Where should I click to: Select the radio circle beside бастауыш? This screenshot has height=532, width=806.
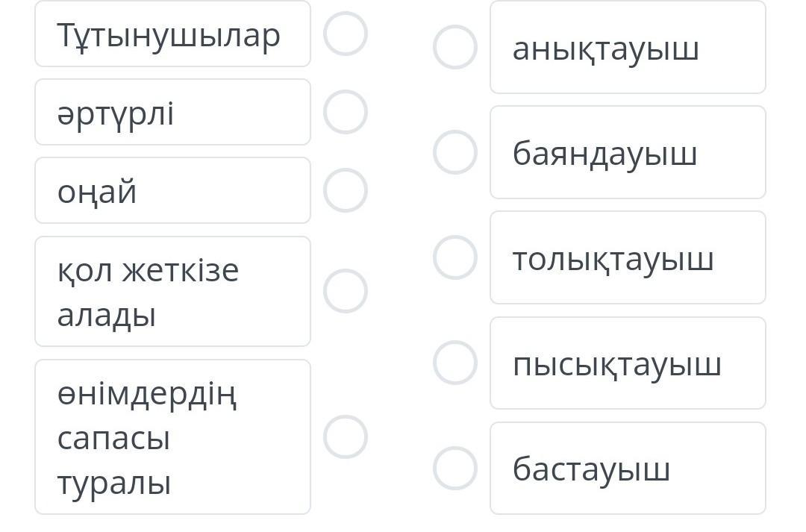[455, 468]
